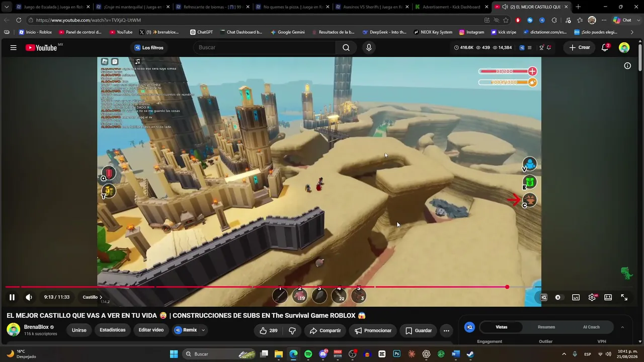Click the Windows taskbar Buscar box

click(x=218, y=354)
